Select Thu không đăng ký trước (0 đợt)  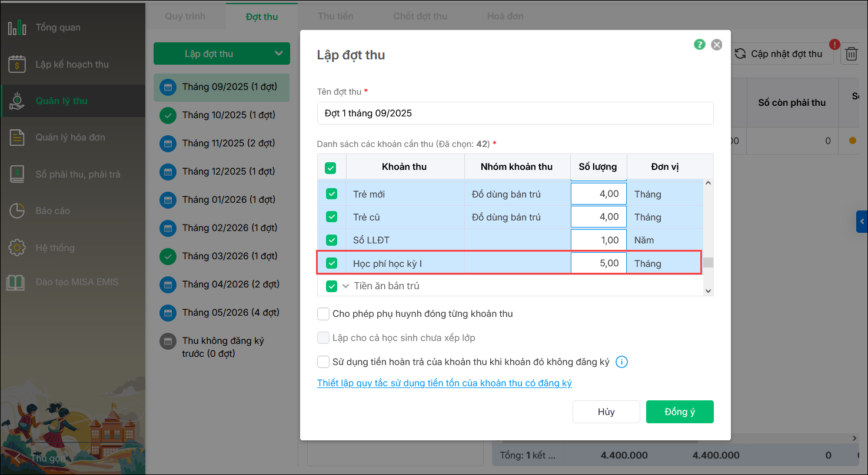[221, 347]
